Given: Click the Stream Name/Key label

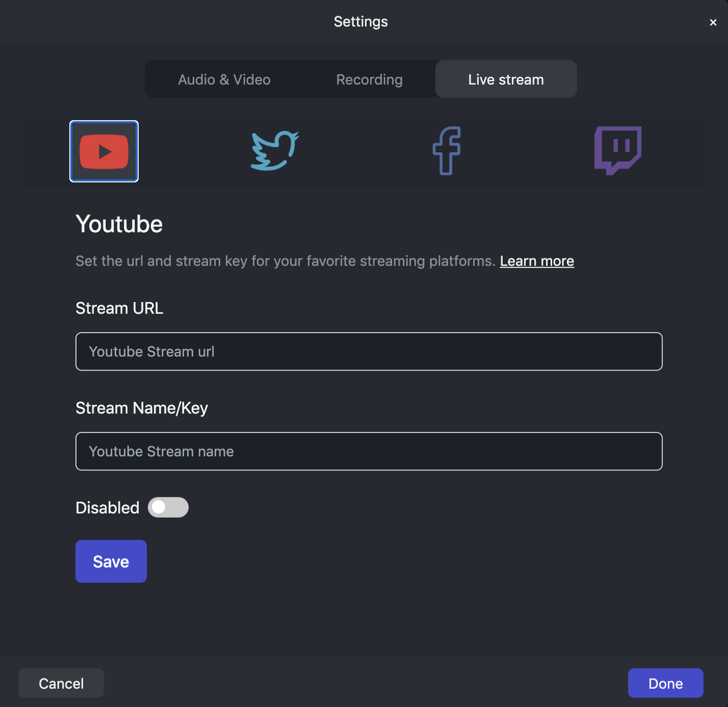Looking at the screenshot, I should [141, 408].
